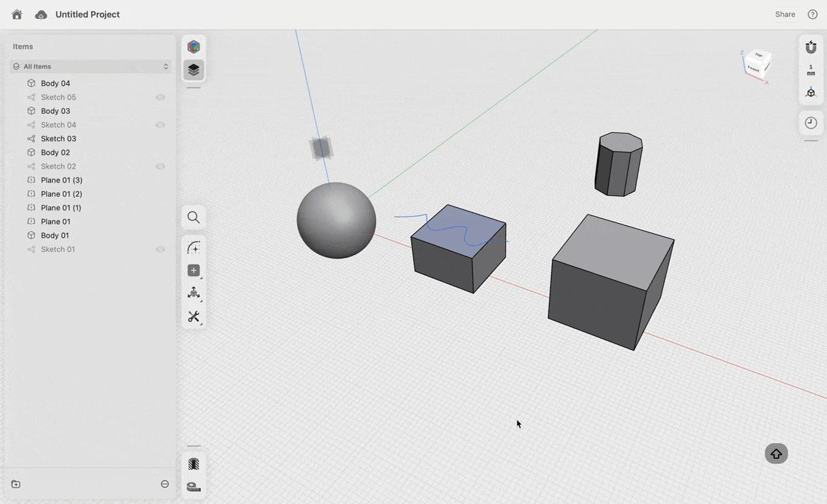827x504 pixels.
Task: Click the cloud sync icon
Action: pos(41,14)
